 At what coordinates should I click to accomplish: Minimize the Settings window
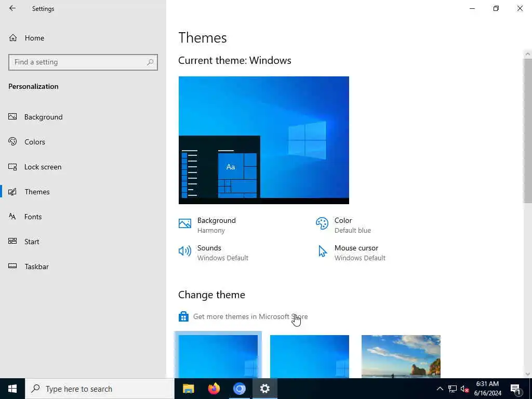[472, 8]
